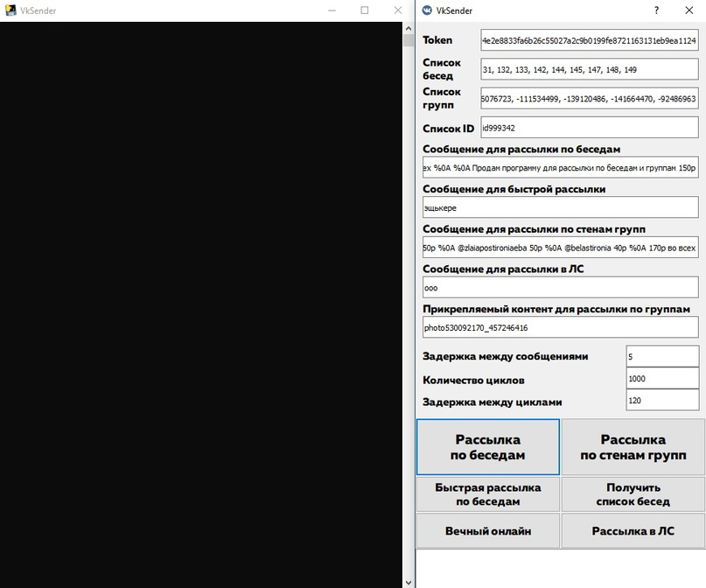This screenshot has width=706, height=588.
Task: Click the VkSender title of the settings dialog
Action: [x=454, y=10]
